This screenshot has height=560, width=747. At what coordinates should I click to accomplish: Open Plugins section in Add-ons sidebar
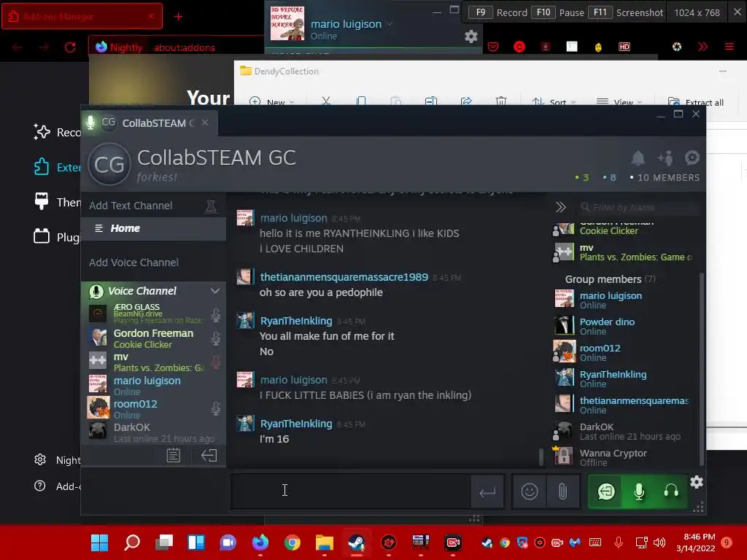click(x=57, y=237)
